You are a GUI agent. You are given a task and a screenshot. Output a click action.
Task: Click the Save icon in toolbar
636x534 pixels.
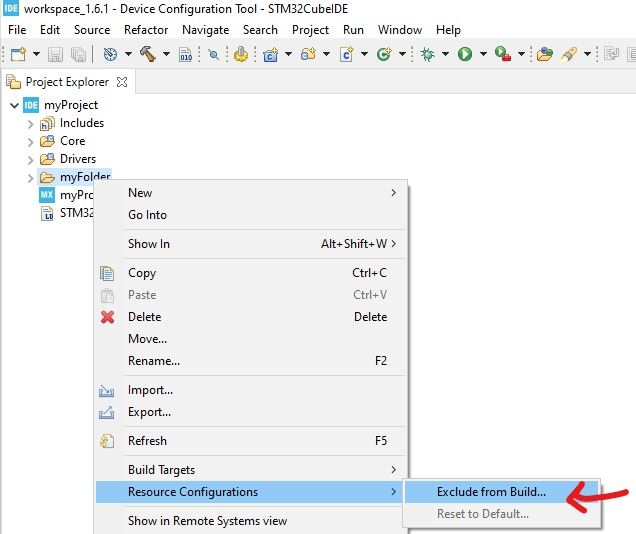pyautogui.click(x=56, y=54)
